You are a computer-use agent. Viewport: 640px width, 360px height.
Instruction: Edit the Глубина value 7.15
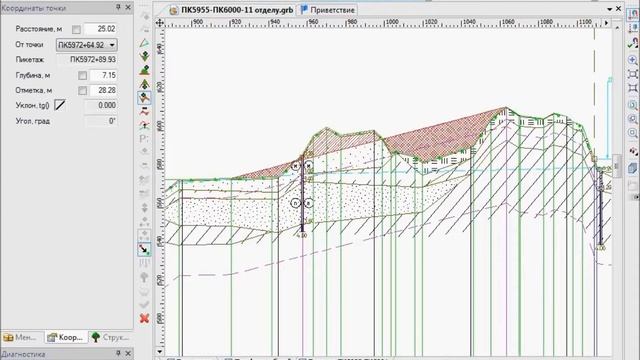point(104,75)
